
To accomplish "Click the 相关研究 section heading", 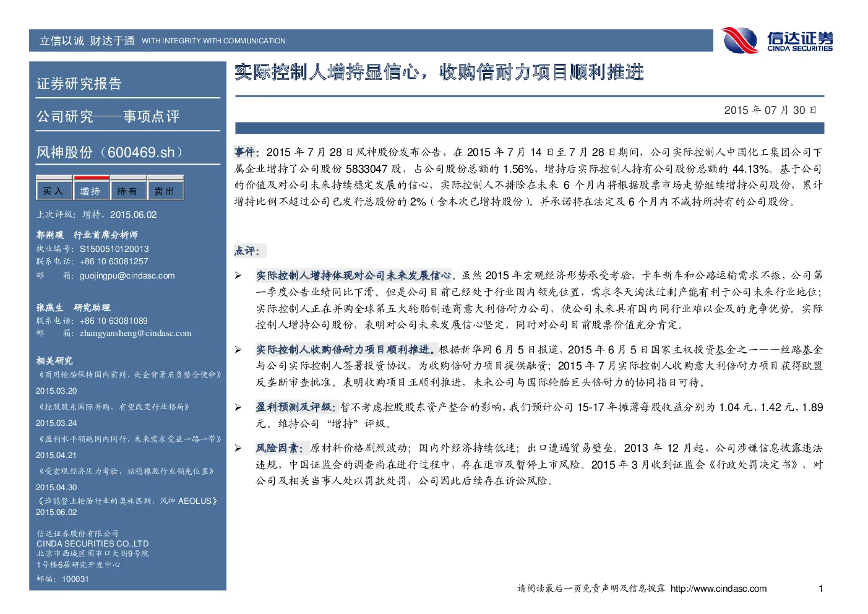I will pos(54,361).
